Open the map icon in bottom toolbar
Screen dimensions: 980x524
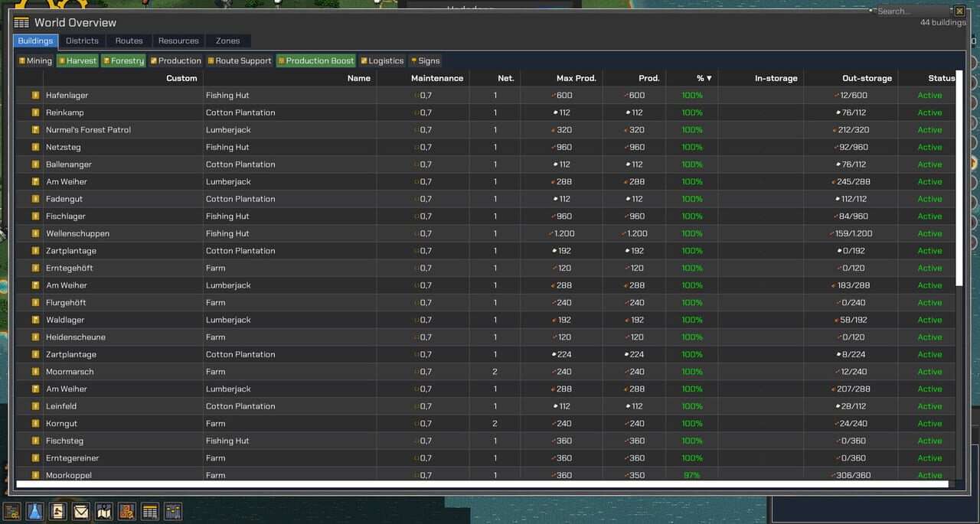click(104, 511)
